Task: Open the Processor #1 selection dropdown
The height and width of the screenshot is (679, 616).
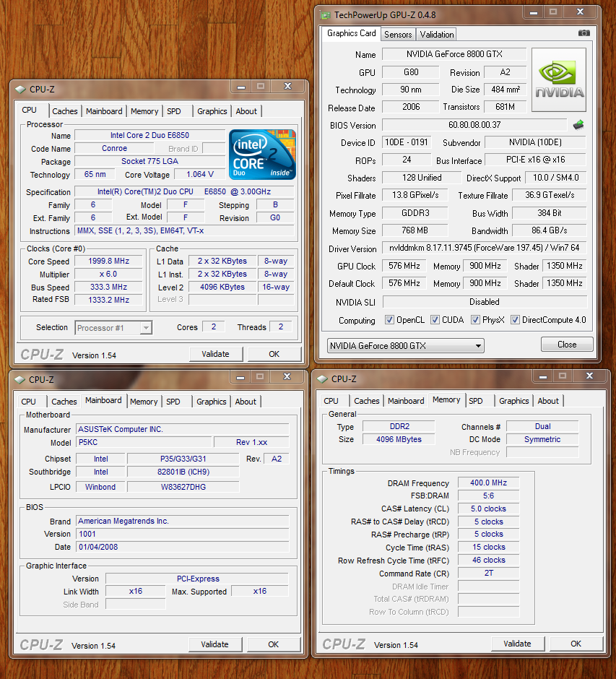Action: pos(113,328)
